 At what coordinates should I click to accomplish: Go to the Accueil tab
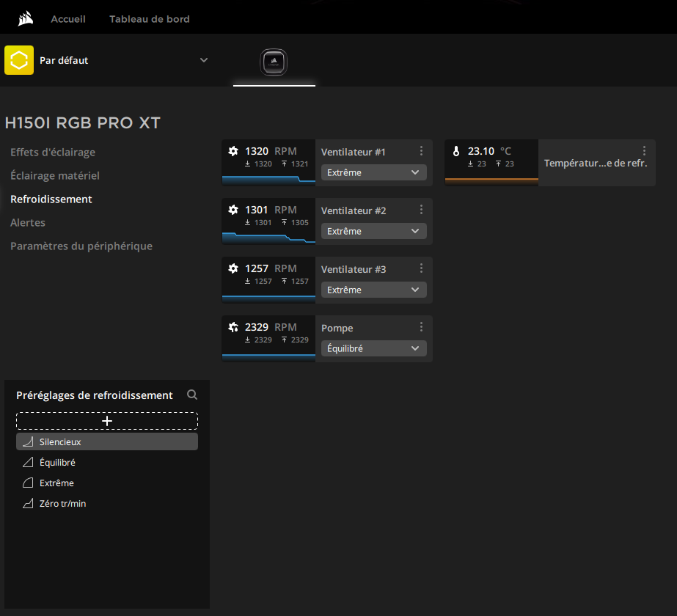click(67, 19)
